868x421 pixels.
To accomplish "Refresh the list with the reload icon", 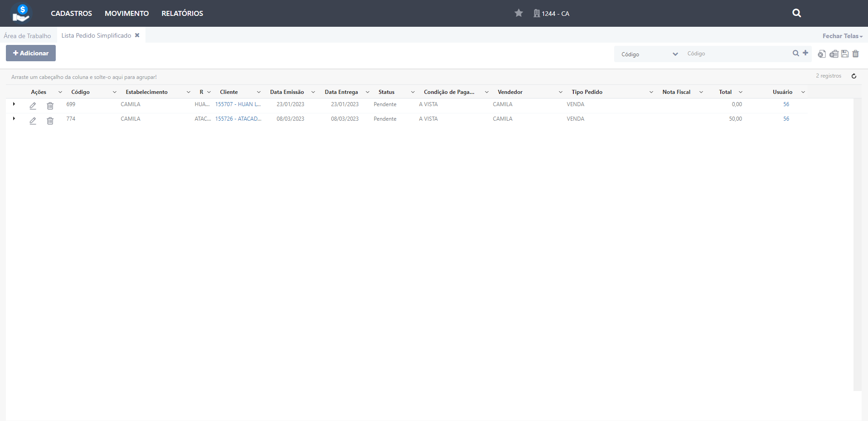I will [854, 76].
